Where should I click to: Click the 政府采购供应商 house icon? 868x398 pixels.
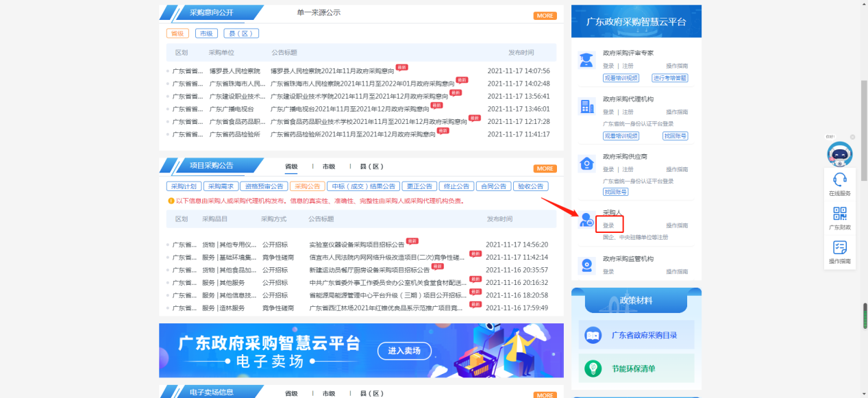[x=587, y=163]
